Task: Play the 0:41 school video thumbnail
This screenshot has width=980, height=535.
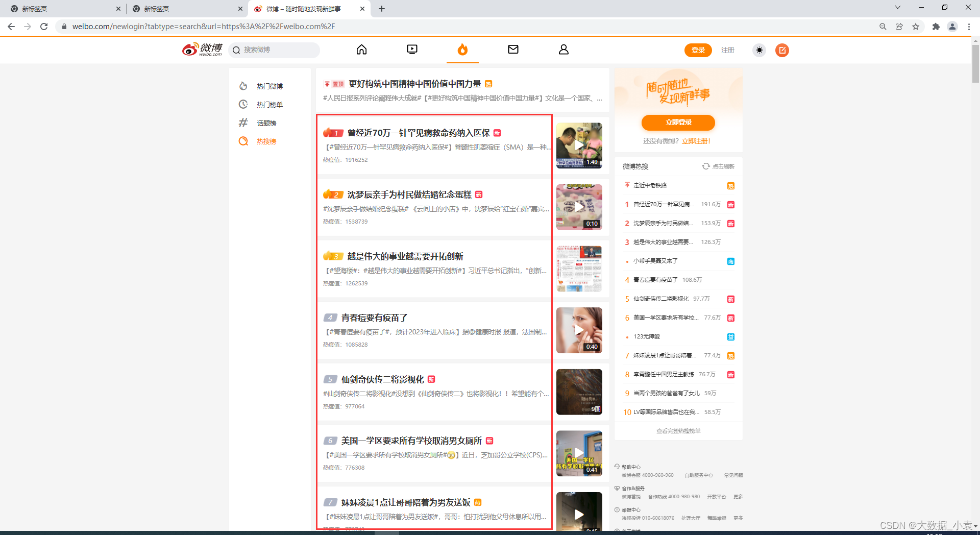Action: coord(579,453)
